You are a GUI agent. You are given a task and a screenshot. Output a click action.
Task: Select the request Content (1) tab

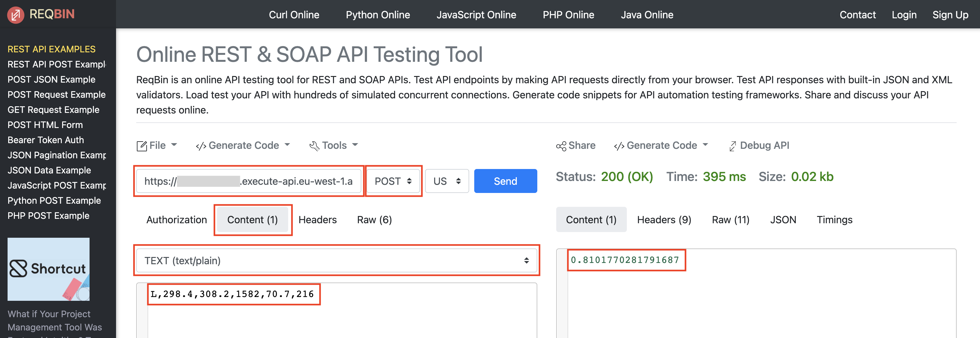click(252, 219)
